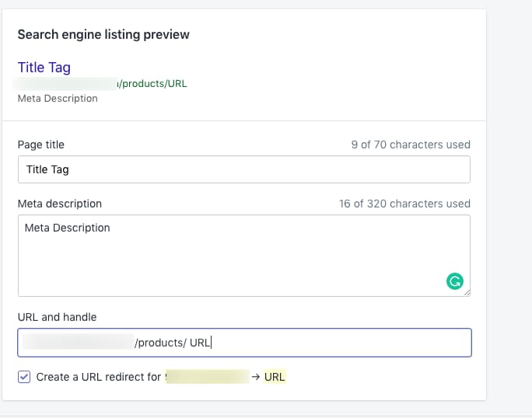532x418 pixels.
Task: Click the Page title field label
Action: point(41,145)
